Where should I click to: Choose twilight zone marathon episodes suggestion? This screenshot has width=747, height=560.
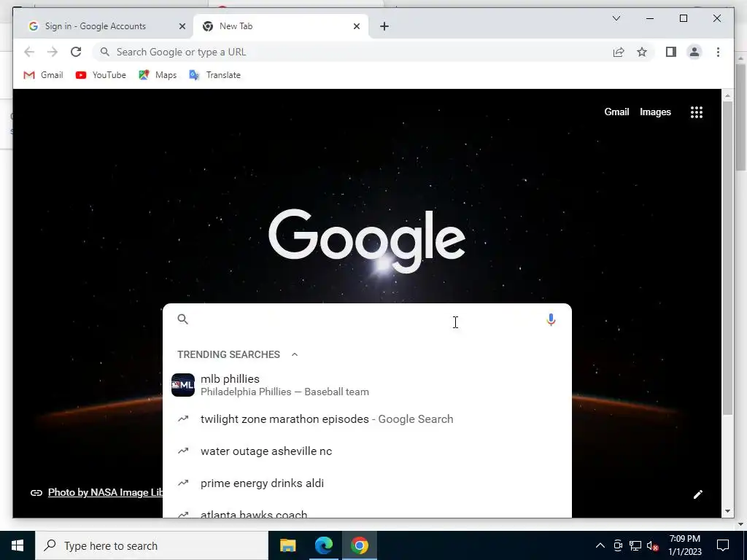coord(367,419)
